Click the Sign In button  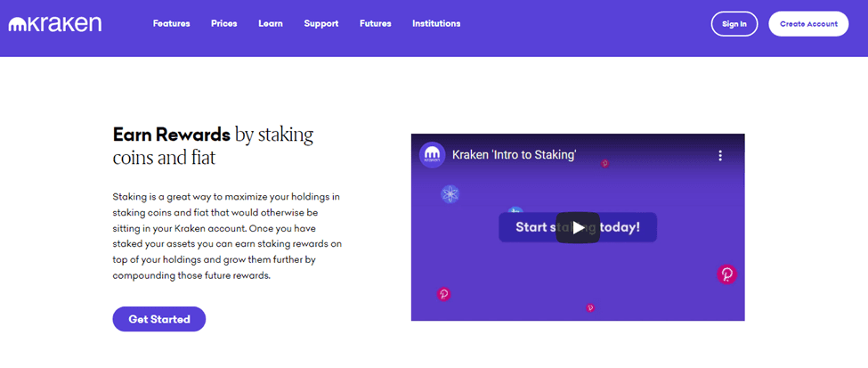point(734,24)
